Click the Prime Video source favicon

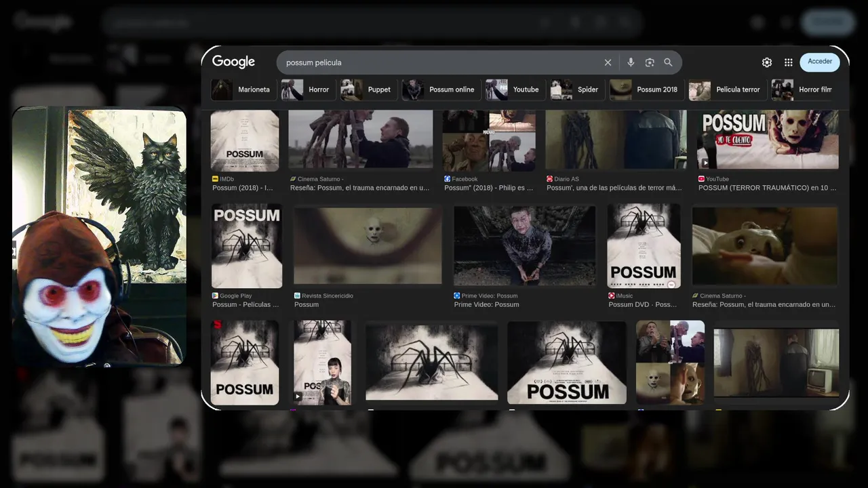pyautogui.click(x=456, y=296)
